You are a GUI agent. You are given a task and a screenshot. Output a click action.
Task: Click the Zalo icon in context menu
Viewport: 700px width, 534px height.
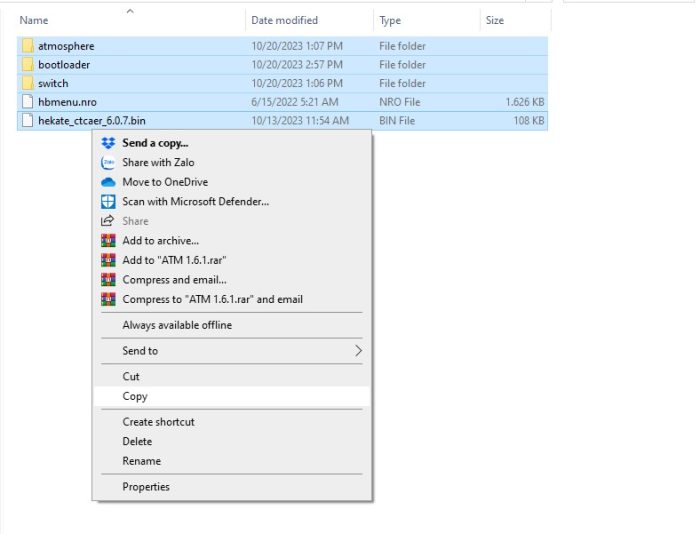(x=108, y=162)
